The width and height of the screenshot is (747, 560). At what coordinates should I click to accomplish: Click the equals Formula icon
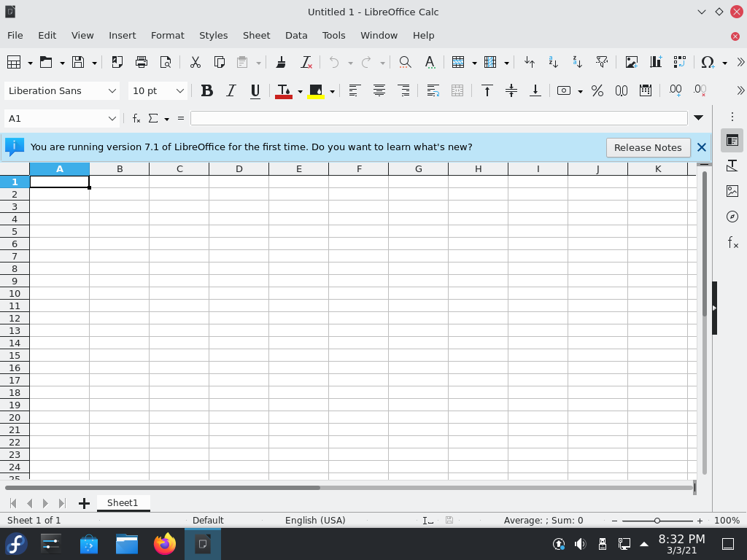pos(181,119)
